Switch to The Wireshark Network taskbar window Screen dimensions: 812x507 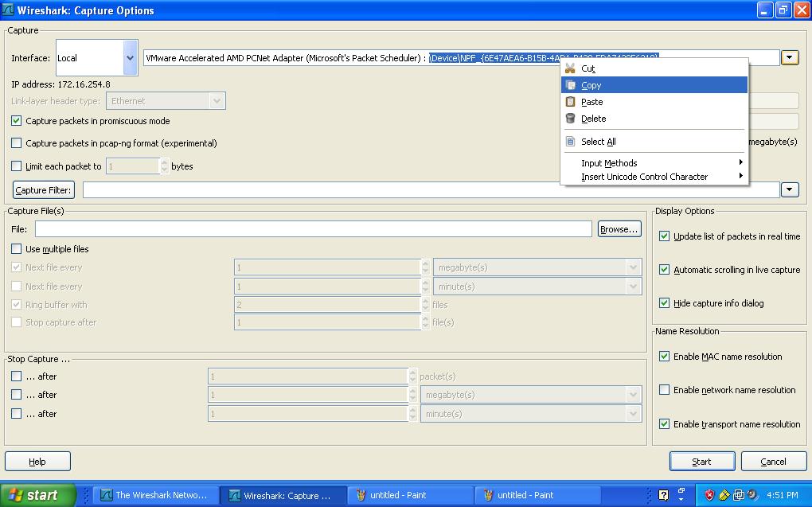156,495
